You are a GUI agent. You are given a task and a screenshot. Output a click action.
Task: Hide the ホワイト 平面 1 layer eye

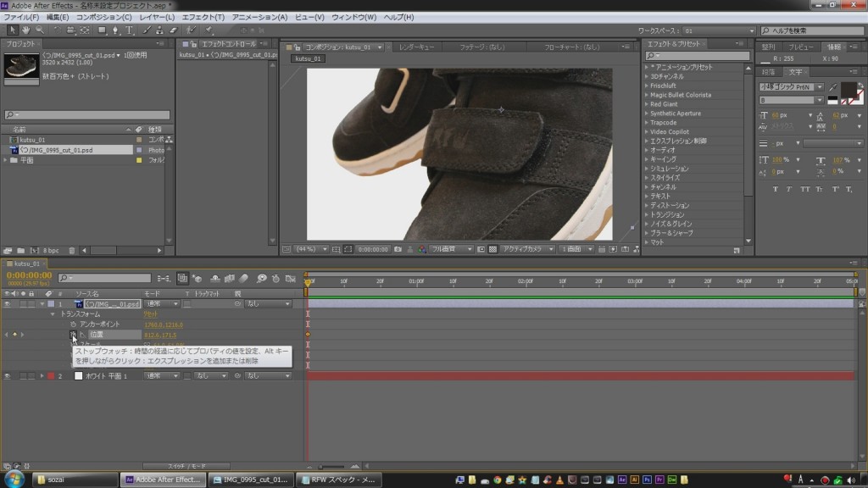click(7, 375)
